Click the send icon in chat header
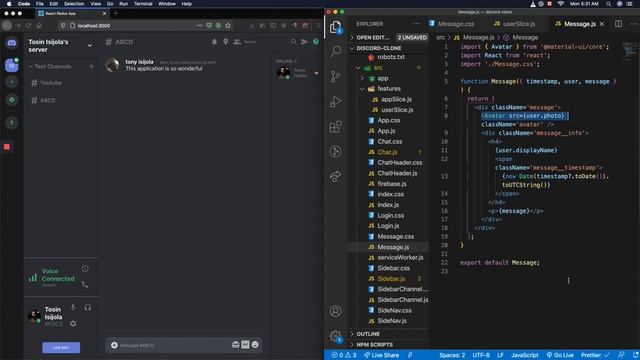 (304, 42)
